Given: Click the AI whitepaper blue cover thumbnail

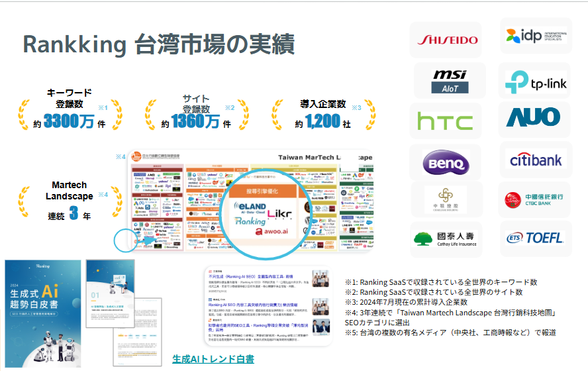Looking at the screenshot, I should [42, 313].
